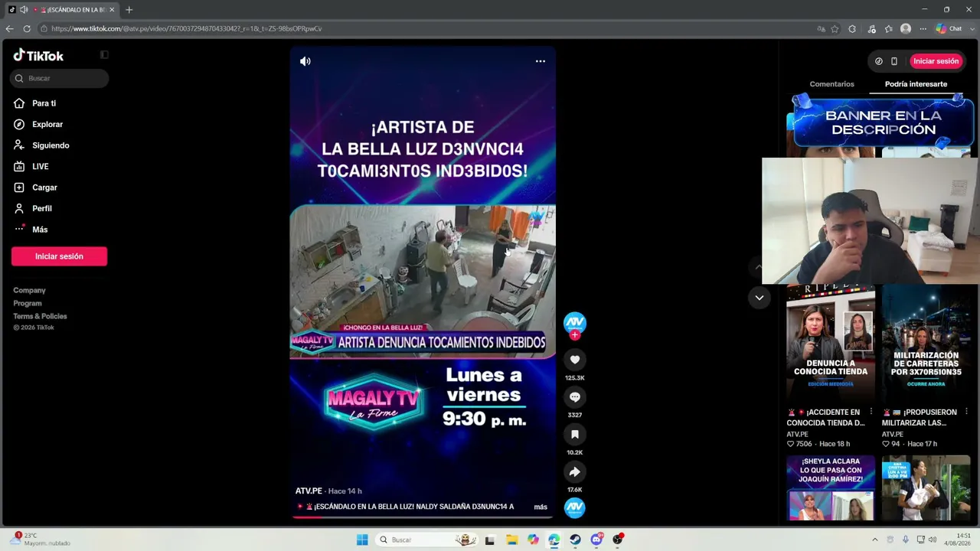The width and height of the screenshot is (980, 551).
Task: Open options for "¡PROPUSIERON MILITARIZAR" video
Action: point(965,412)
